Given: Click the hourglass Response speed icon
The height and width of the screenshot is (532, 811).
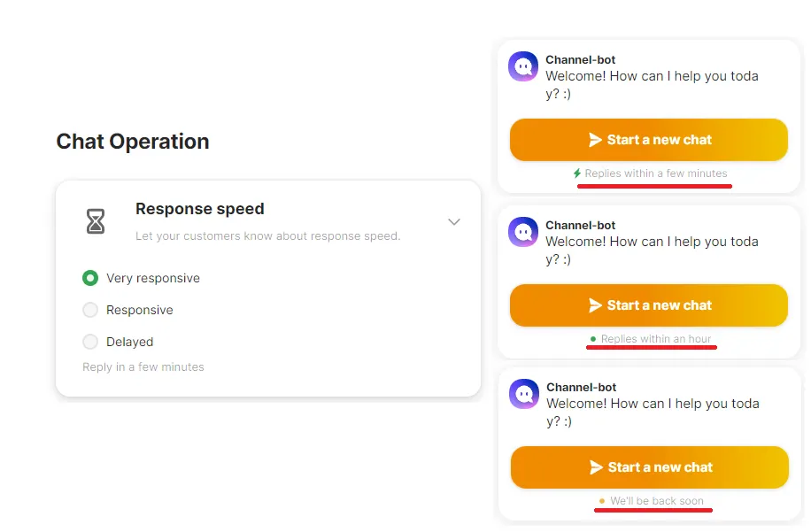Looking at the screenshot, I should pos(96,221).
